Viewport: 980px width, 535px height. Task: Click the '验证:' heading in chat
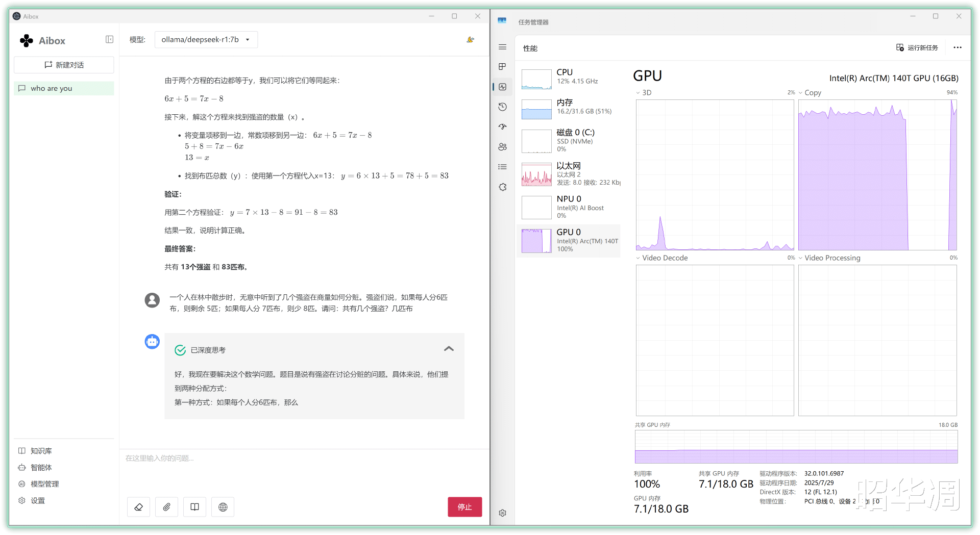tap(173, 194)
